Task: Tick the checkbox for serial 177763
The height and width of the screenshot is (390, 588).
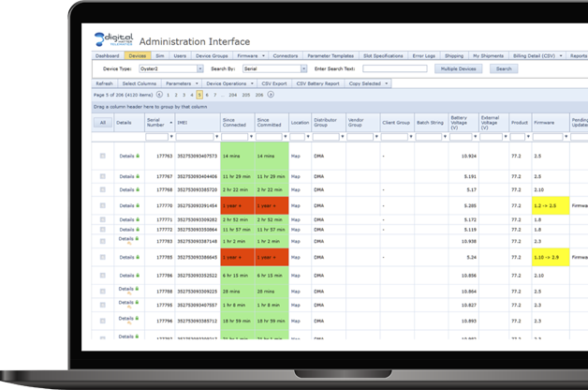Action: pyautogui.click(x=103, y=156)
